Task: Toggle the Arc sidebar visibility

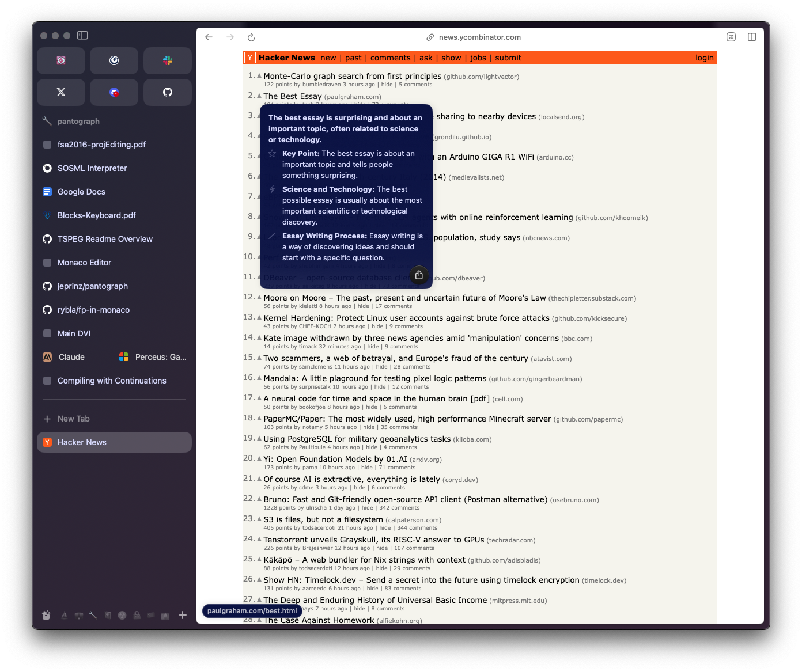Action: point(82,36)
